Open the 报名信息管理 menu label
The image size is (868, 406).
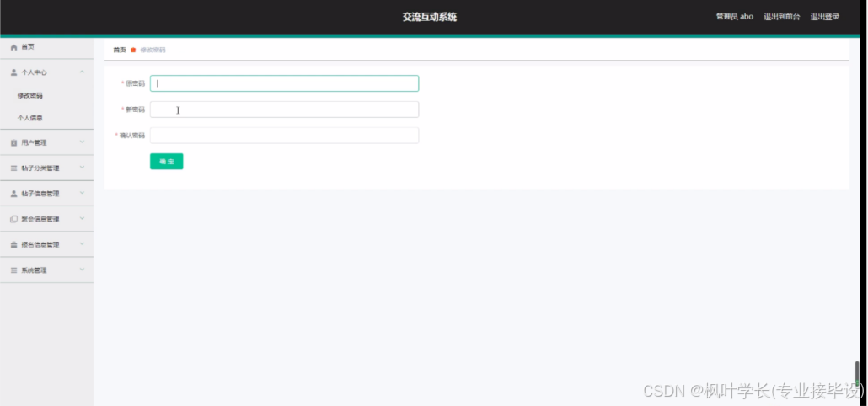(x=40, y=244)
